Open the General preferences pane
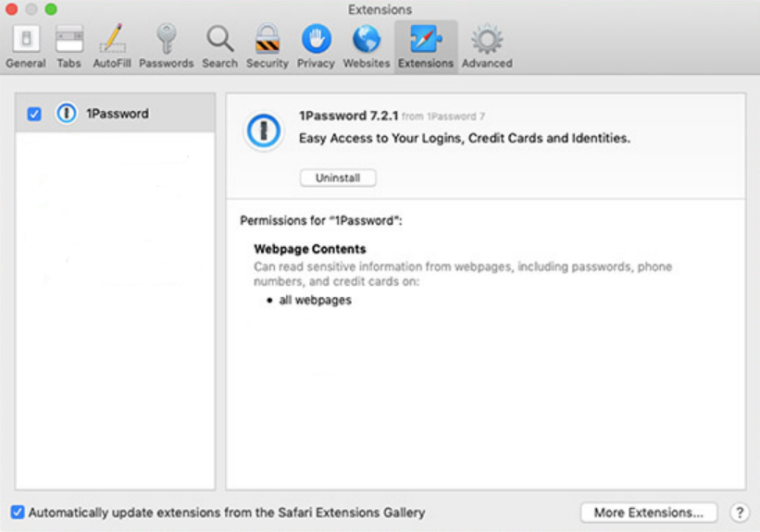This screenshot has width=760, height=532. pos(26,47)
